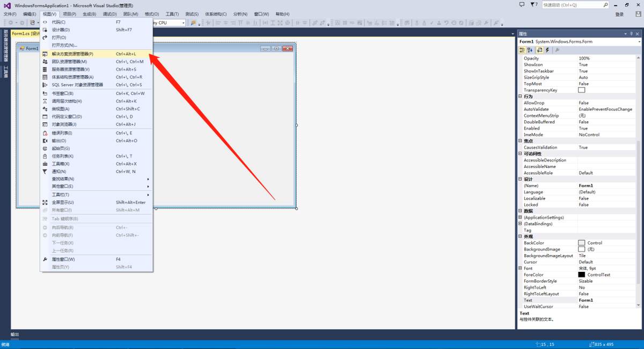Switch to Events lightning bolt view
The width and height of the screenshot is (644, 349).
coord(547,50)
